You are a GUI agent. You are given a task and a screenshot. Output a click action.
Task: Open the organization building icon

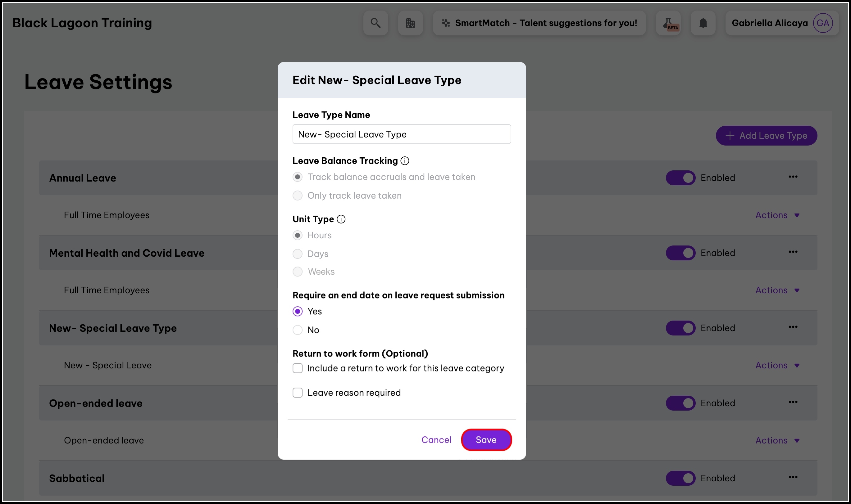click(410, 23)
